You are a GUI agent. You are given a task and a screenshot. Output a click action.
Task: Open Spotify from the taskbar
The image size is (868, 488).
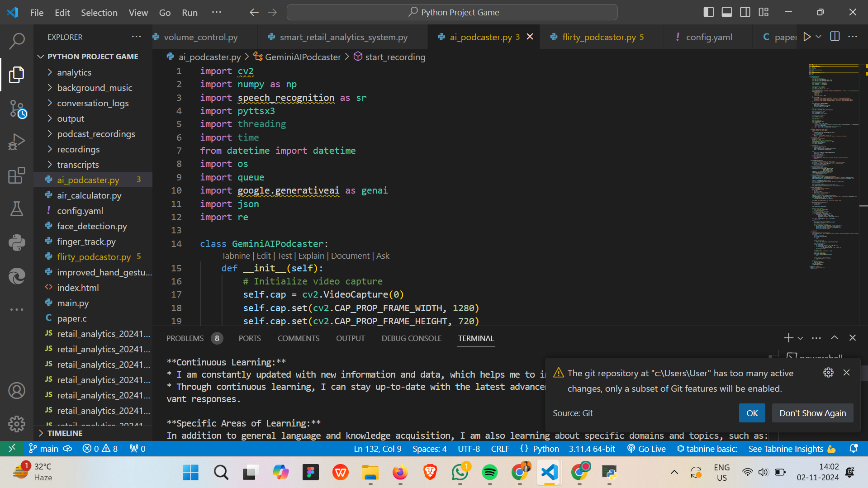coord(489,473)
